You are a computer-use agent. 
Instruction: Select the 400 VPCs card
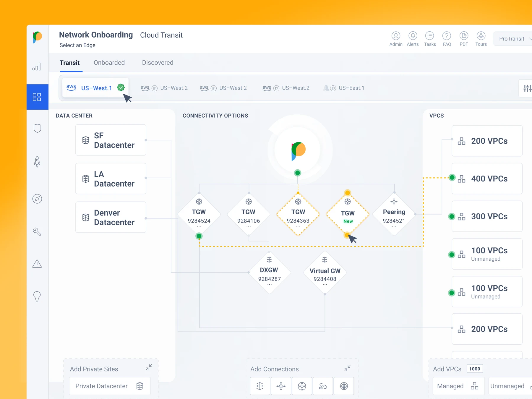(x=487, y=179)
